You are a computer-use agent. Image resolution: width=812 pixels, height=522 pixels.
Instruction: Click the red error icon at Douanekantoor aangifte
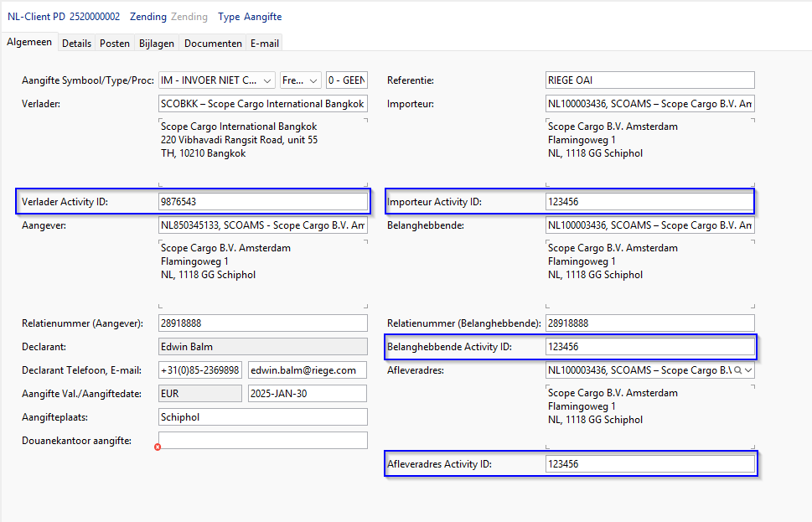click(x=158, y=447)
